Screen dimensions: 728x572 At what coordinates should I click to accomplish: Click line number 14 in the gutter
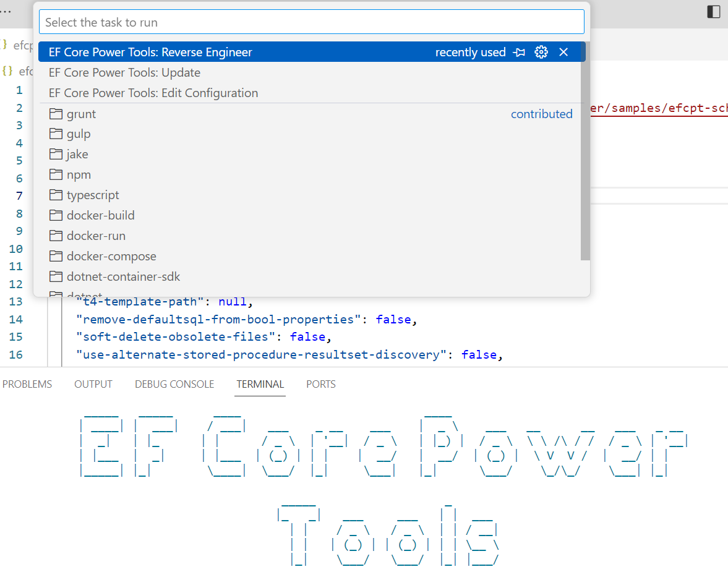point(16,320)
